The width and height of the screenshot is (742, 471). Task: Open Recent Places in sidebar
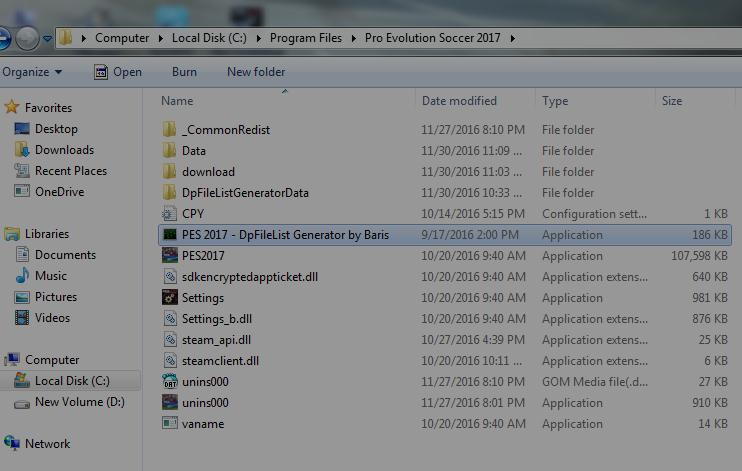[71, 170]
